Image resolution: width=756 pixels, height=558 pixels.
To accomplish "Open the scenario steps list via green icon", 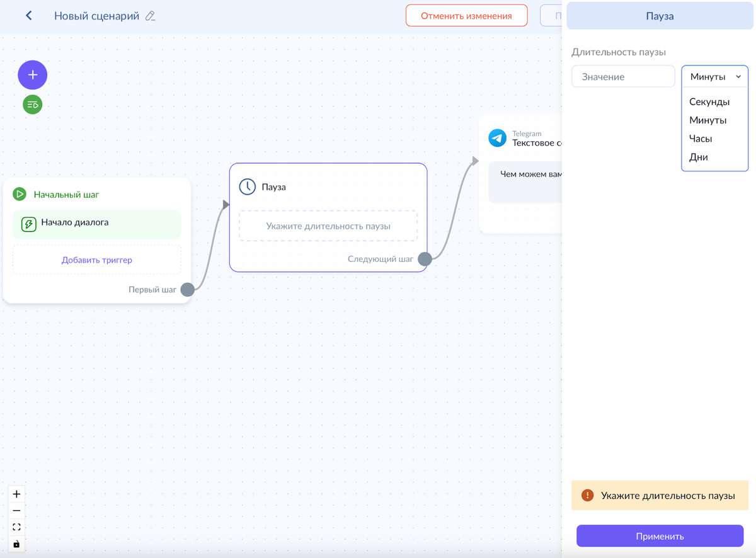I will pos(32,104).
